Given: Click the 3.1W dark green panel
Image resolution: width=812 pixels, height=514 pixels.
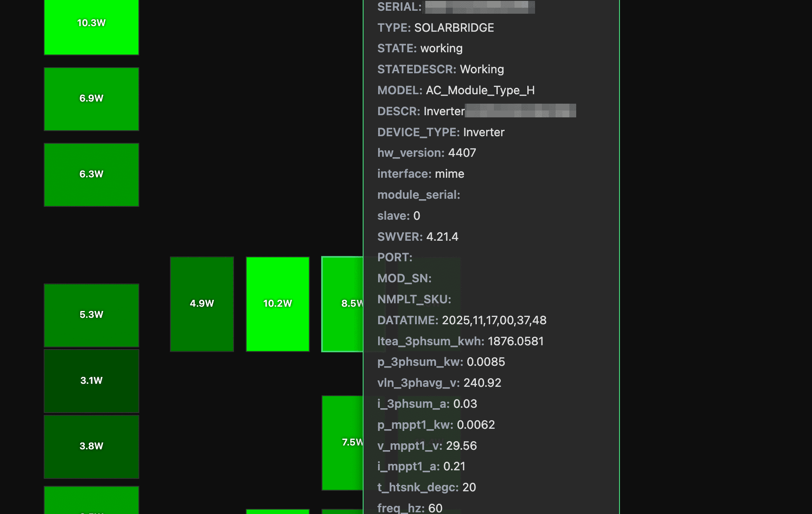Looking at the screenshot, I should tap(91, 381).
